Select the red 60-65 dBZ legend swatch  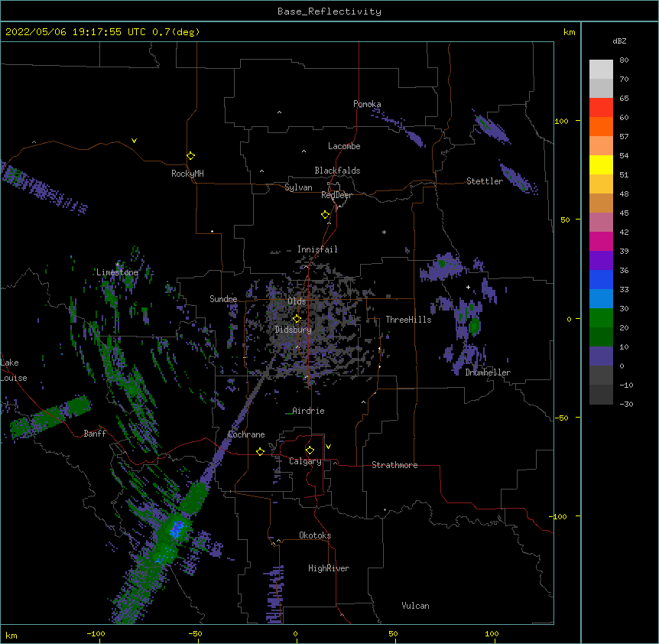pos(601,108)
